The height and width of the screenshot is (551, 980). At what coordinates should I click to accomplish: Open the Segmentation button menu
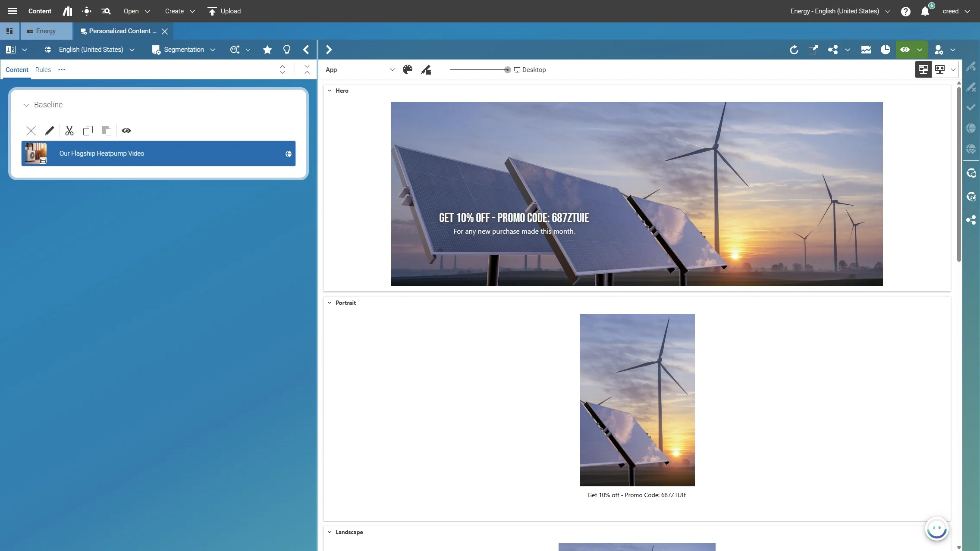point(183,50)
